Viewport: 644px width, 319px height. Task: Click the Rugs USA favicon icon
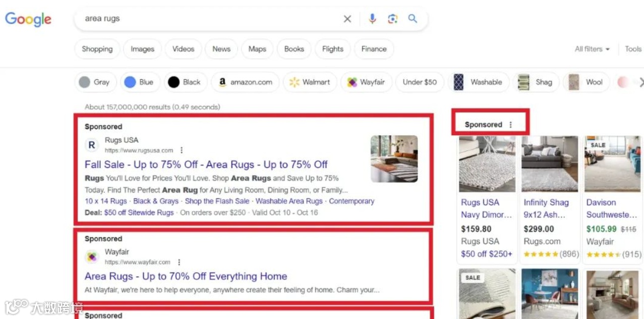92,145
